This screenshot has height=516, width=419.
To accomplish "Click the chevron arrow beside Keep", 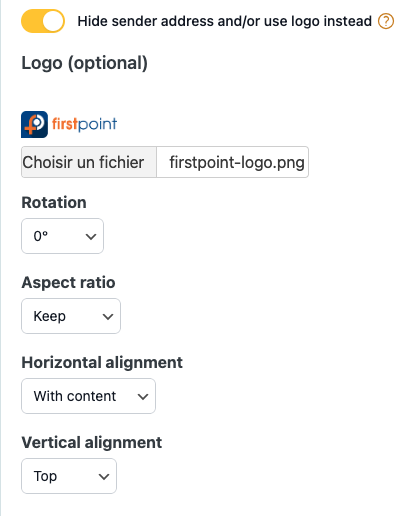I will [x=108, y=317].
